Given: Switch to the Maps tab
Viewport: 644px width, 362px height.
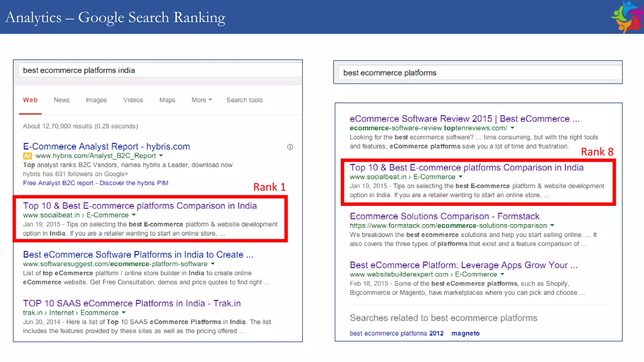Looking at the screenshot, I should tap(167, 100).
